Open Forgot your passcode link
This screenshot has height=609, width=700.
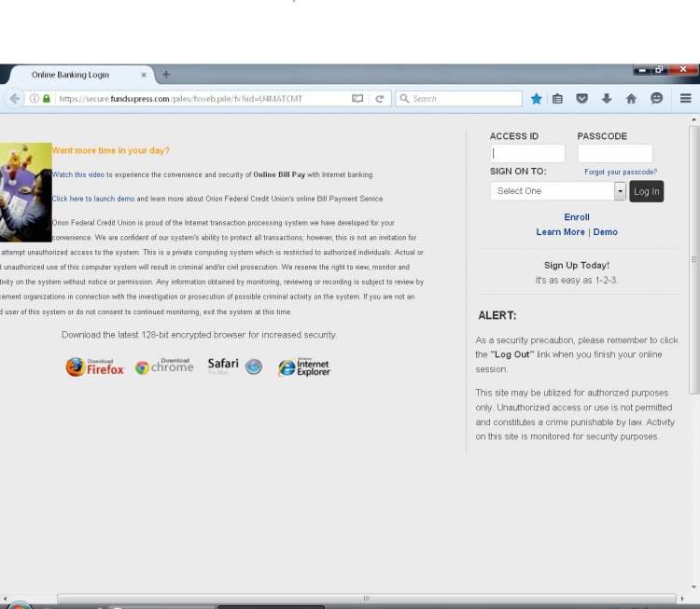coord(621,172)
